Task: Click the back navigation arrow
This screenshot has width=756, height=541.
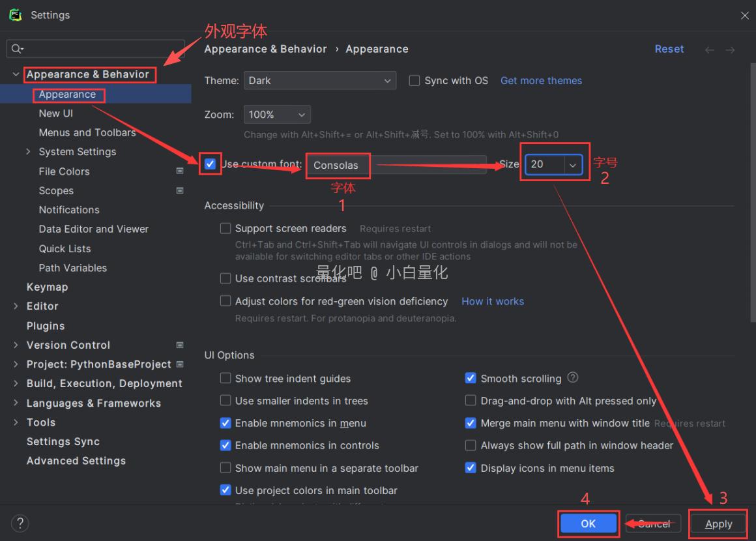Action: point(710,50)
